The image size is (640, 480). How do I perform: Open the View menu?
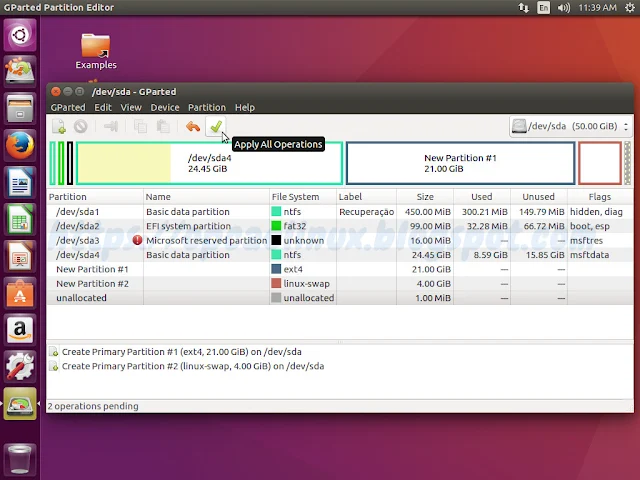(131, 107)
